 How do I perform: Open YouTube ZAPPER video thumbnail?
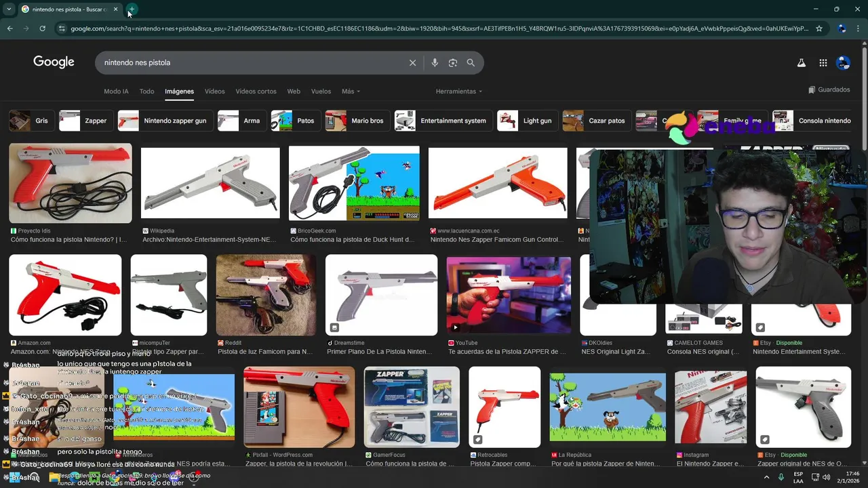click(509, 295)
